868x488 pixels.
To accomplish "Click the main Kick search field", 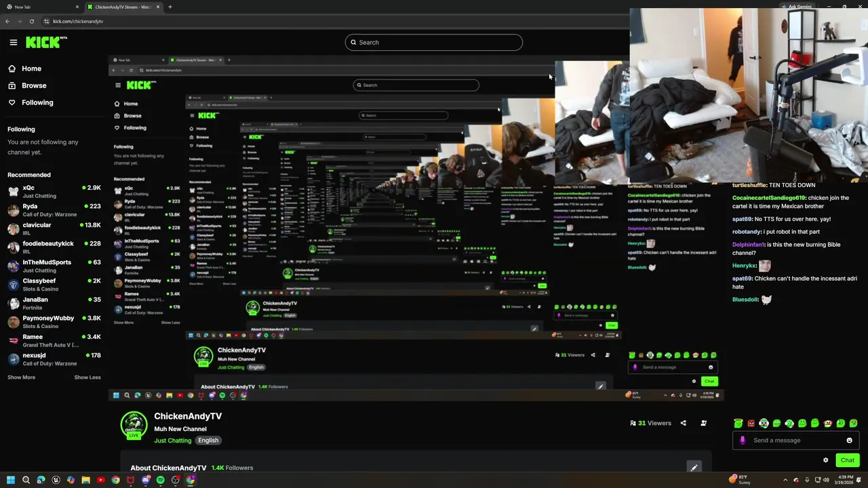I will [433, 42].
